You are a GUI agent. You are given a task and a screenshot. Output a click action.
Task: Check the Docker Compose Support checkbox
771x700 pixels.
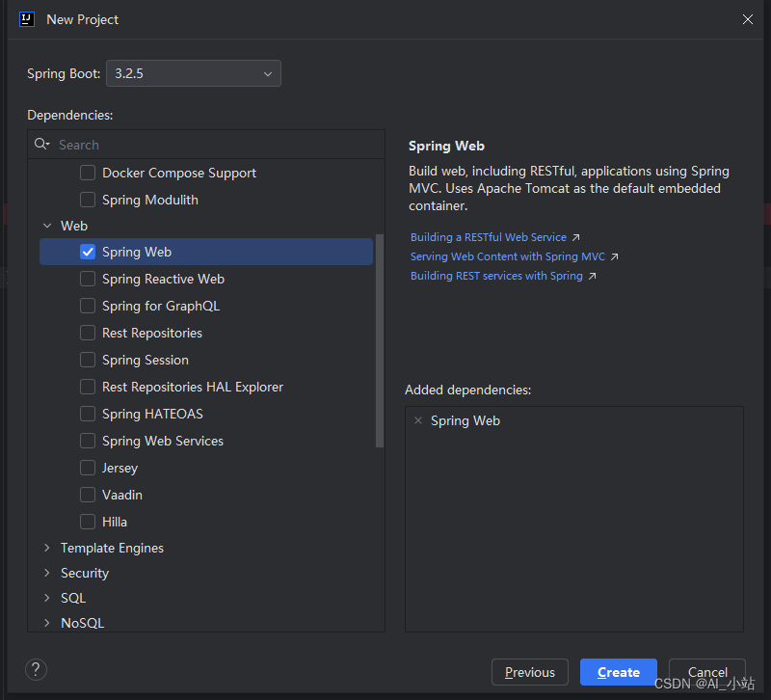click(88, 173)
